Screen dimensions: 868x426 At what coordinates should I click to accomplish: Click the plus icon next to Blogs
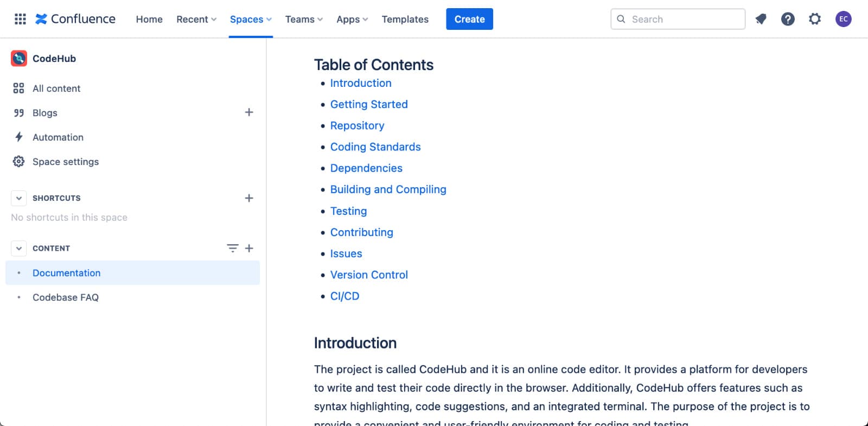(249, 112)
